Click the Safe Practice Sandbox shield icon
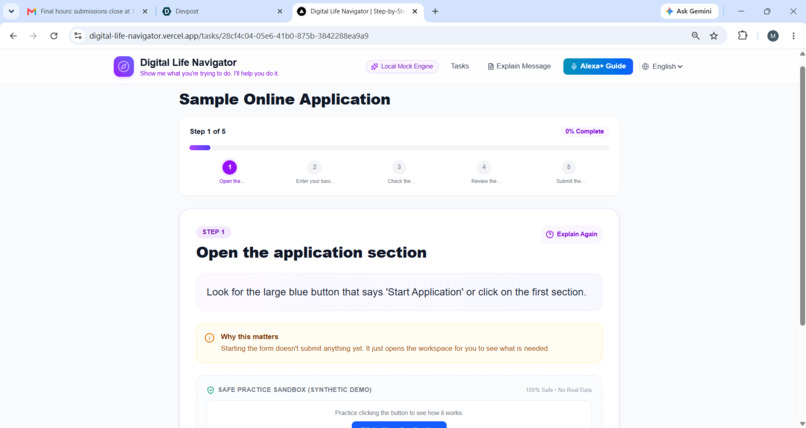806x428 pixels. [210, 390]
